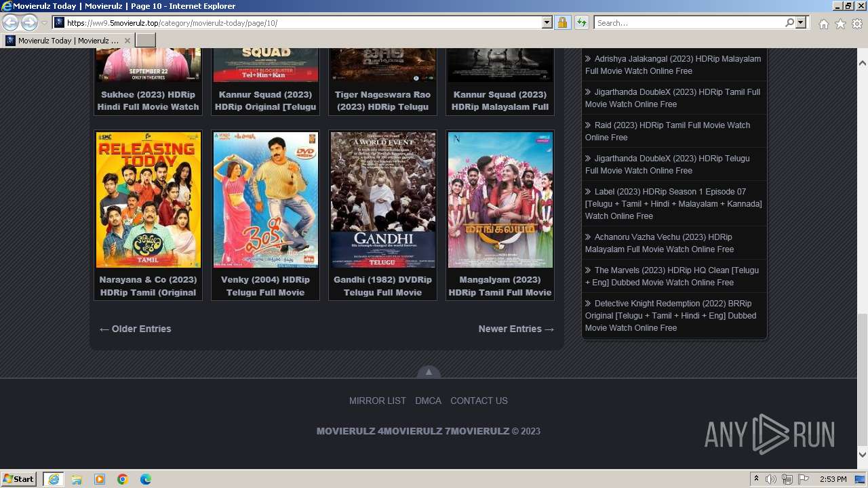The image size is (868, 488).
Task: Open Favorites with the star icon
Action: (x=840, y=24)
